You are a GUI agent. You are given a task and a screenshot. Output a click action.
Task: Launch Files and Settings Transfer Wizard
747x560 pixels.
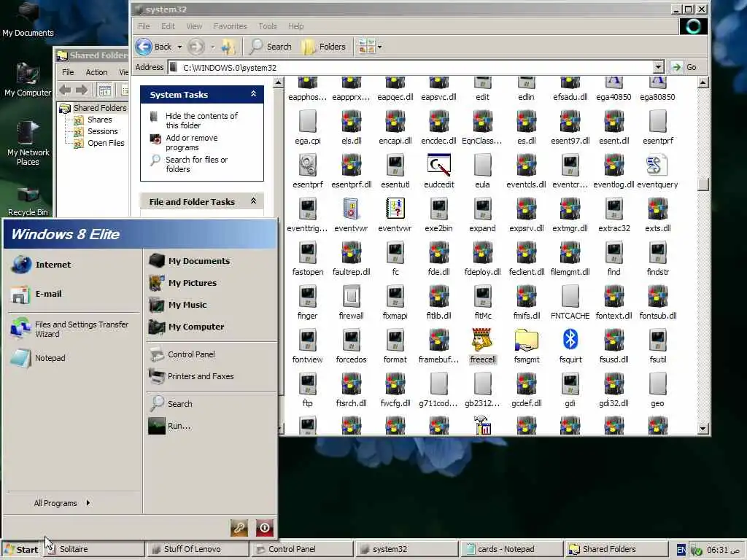[69, 329]
